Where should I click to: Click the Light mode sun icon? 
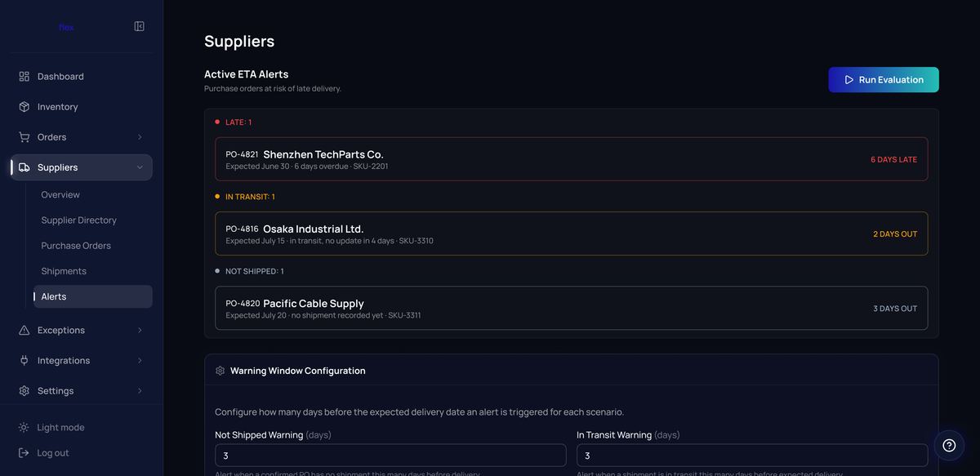click(x=24, y=427)
